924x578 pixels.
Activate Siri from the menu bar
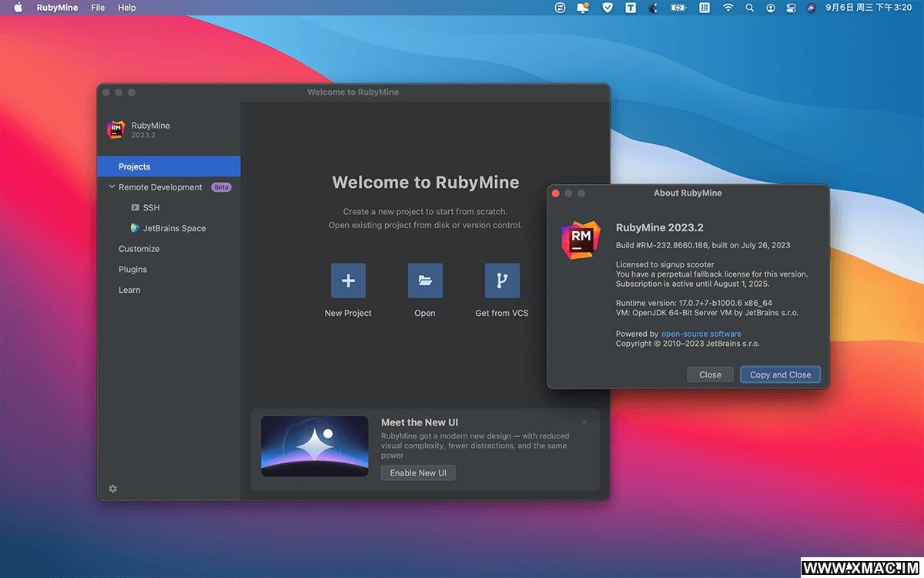point(811,8)
